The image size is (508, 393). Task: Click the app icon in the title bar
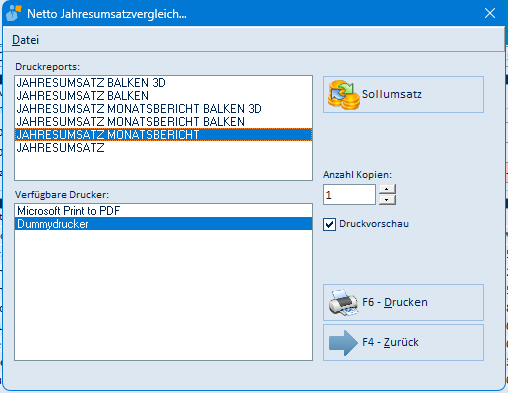tap(14, 13)
